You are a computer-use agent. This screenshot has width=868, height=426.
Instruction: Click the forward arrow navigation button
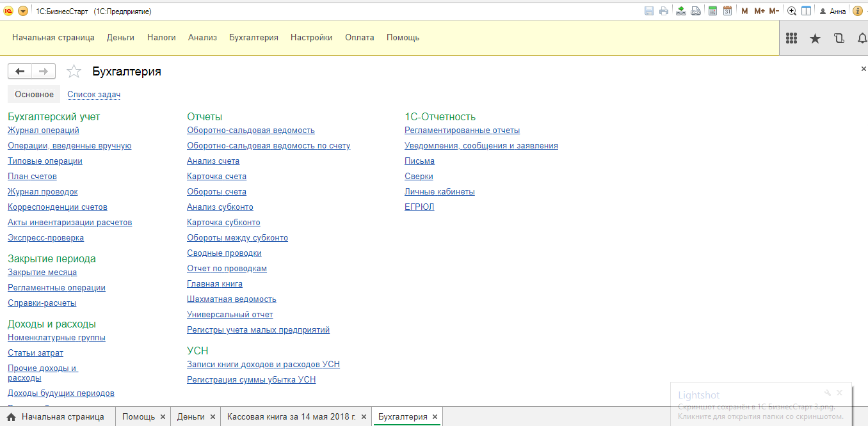point(44,71)
